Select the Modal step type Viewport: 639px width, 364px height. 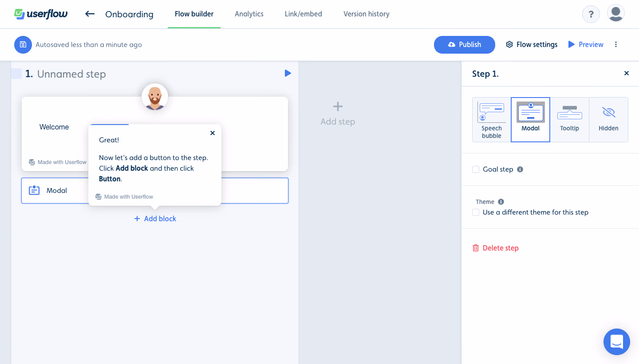pos(531,120)
